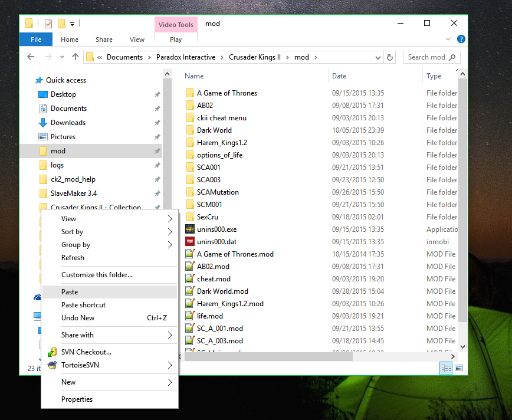Image resolution: width=512 pixels, height=420 pixels.
Task: Switch to details view icon in status bar
Action: point(446,369)
